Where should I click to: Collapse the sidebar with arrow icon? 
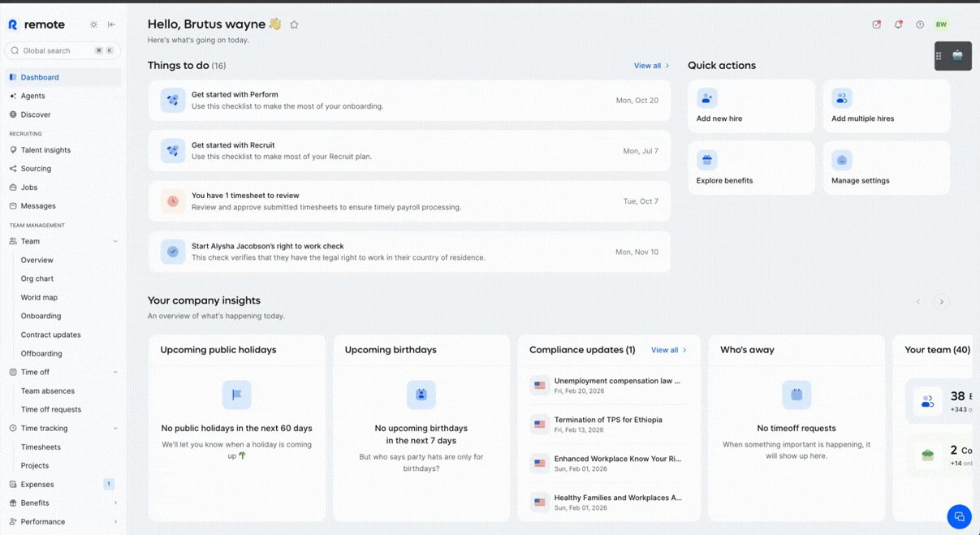point(111,24)
